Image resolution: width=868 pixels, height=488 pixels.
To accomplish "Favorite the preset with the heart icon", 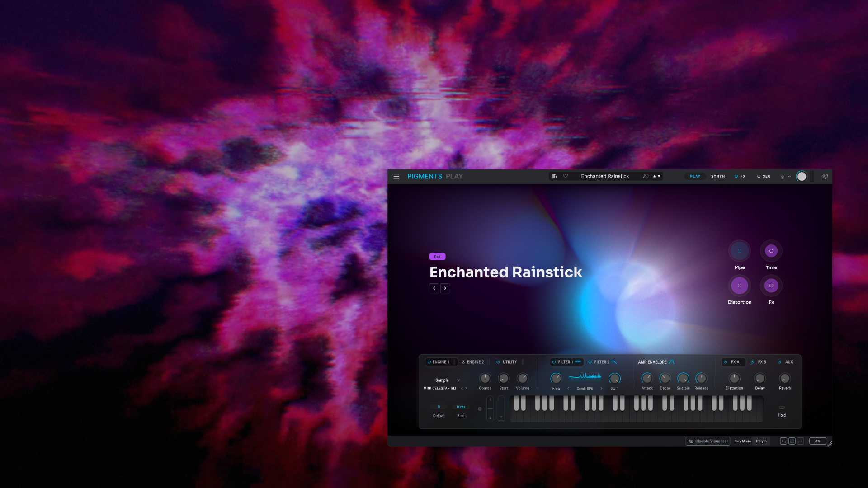I will point(566,176).
